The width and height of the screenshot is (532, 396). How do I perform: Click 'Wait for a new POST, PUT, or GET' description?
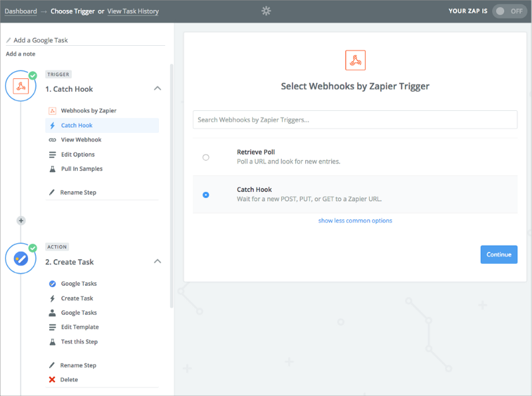tap(309, 199)
